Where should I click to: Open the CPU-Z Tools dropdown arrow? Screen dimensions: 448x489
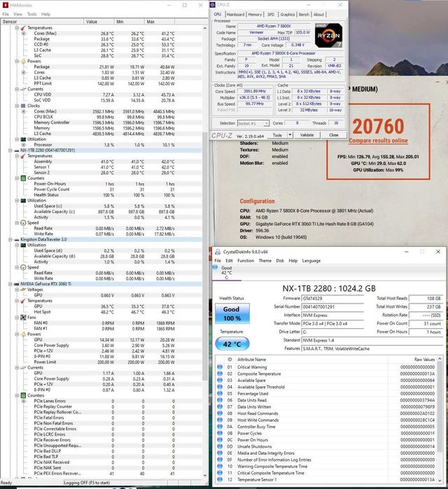(290, 135)
